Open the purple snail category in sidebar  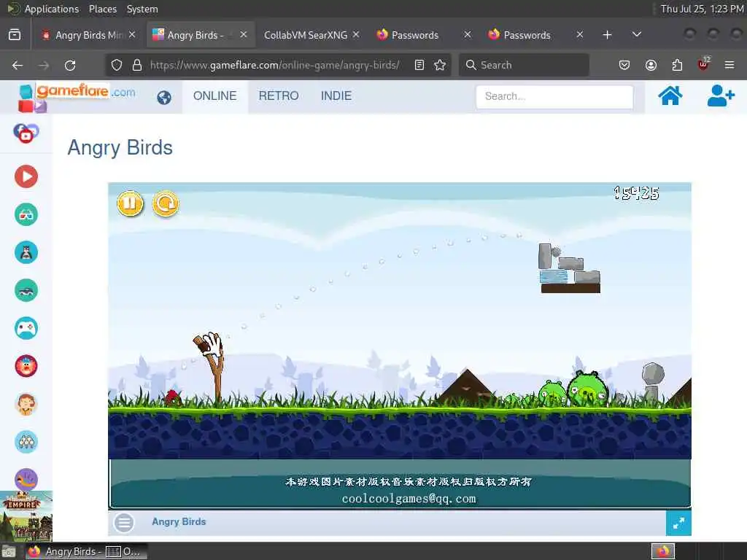[26, 479]
